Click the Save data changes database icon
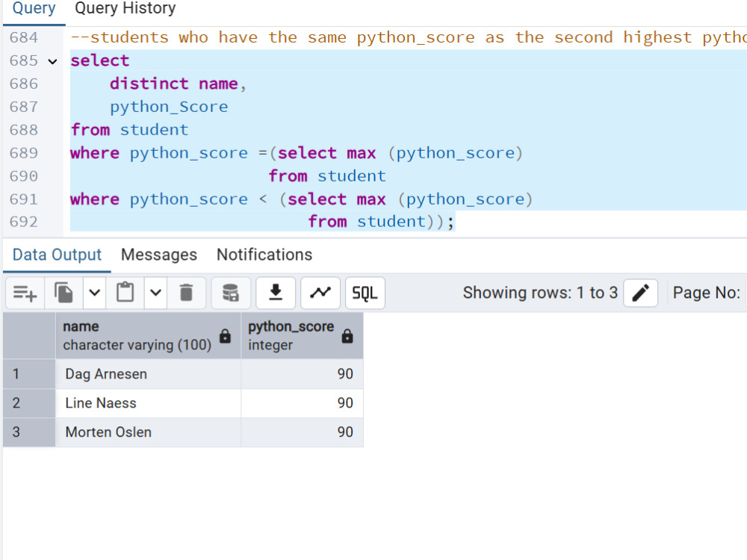 [x=231, y=293]
